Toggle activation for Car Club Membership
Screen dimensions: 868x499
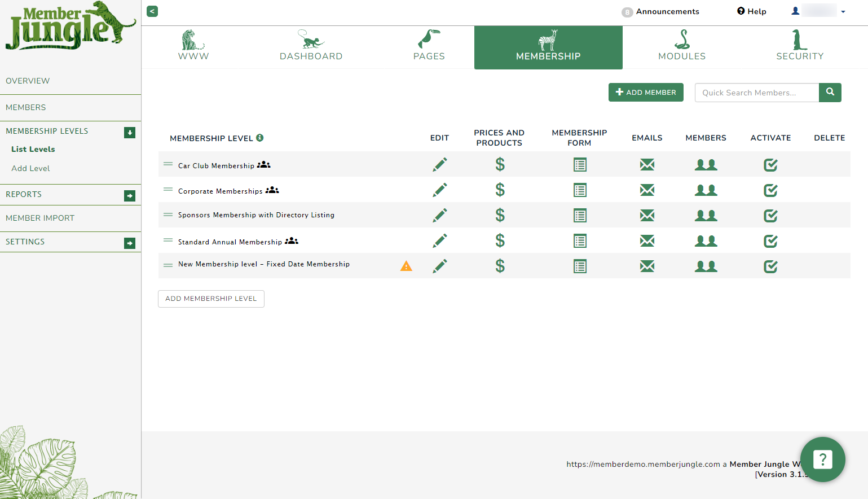click(x=770, y=165)
